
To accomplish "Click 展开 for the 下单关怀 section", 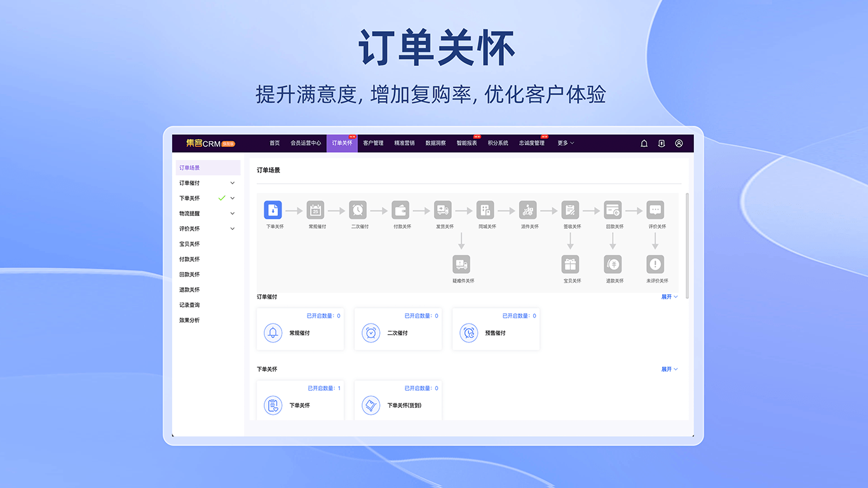I will pos(669,369).
